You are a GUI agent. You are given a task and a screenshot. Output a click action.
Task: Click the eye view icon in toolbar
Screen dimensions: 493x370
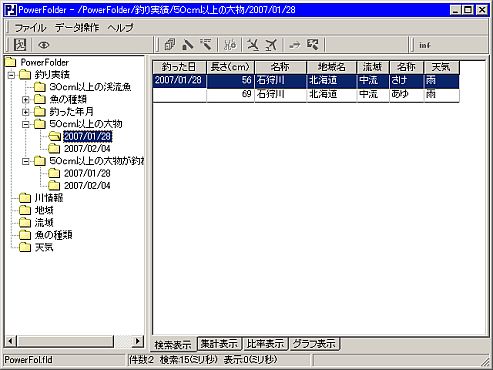coord(44,45)
